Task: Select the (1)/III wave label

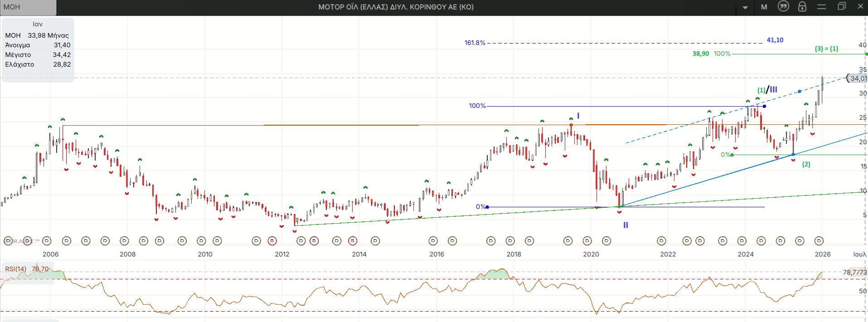Action: (x=767, y=90)
